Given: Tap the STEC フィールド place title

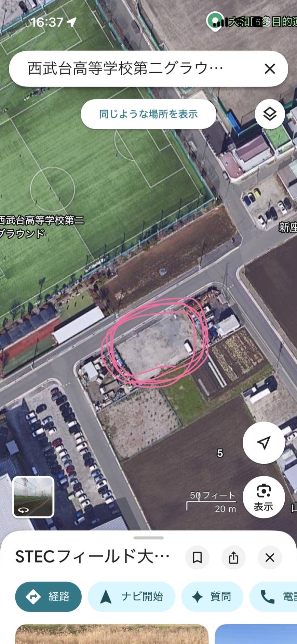Looking at the screenshot, I should click(x=92, y=557).
